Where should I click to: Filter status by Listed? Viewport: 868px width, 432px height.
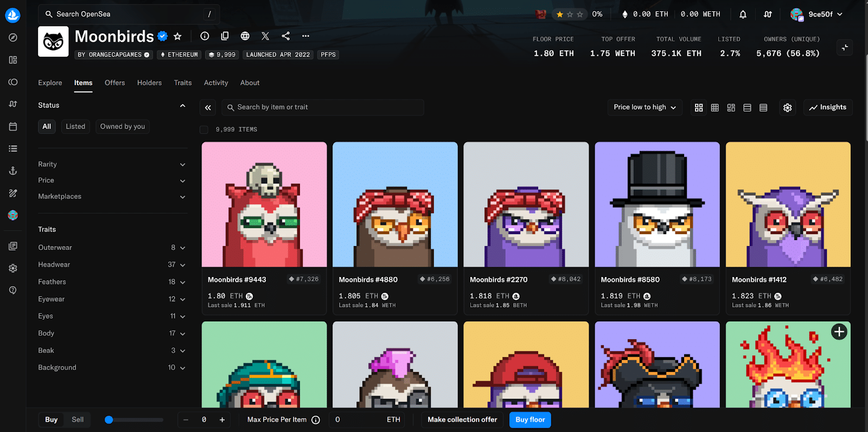click(75, 126)
